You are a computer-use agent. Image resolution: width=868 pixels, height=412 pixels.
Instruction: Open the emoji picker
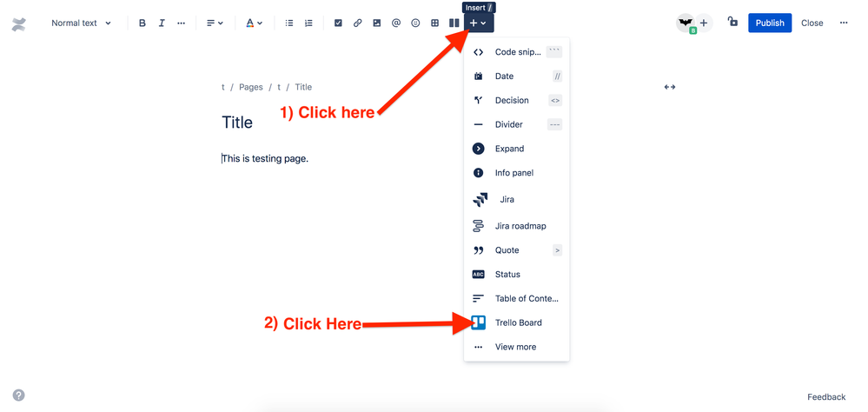click(x=415, y=23)
